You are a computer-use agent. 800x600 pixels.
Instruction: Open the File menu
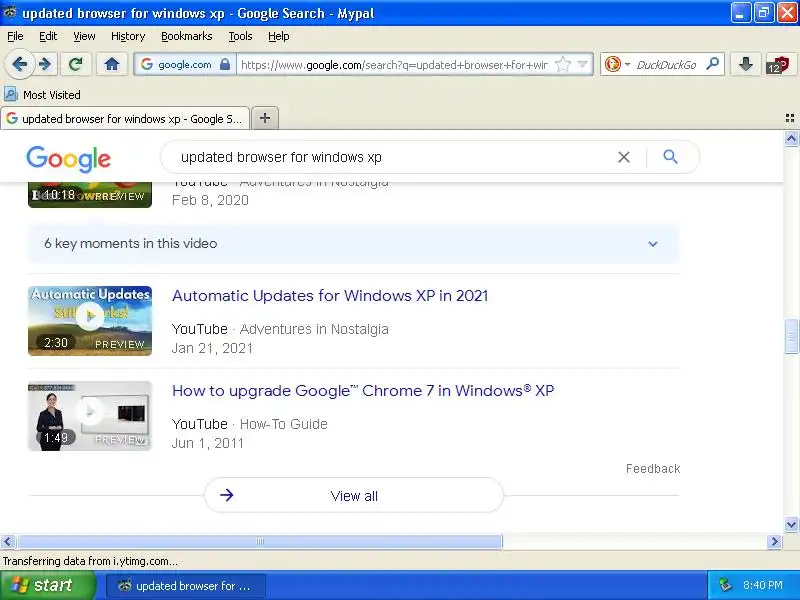(15, 36)
